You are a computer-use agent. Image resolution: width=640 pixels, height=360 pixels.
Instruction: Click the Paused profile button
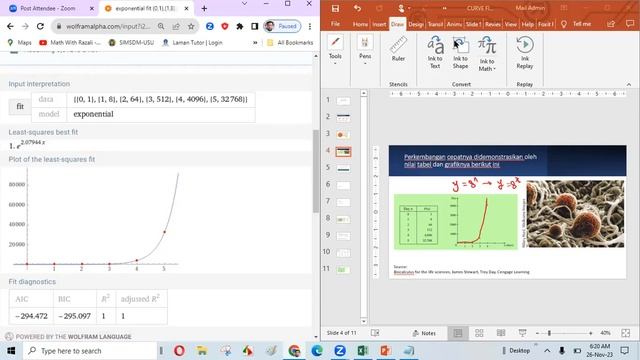[282, 26]
